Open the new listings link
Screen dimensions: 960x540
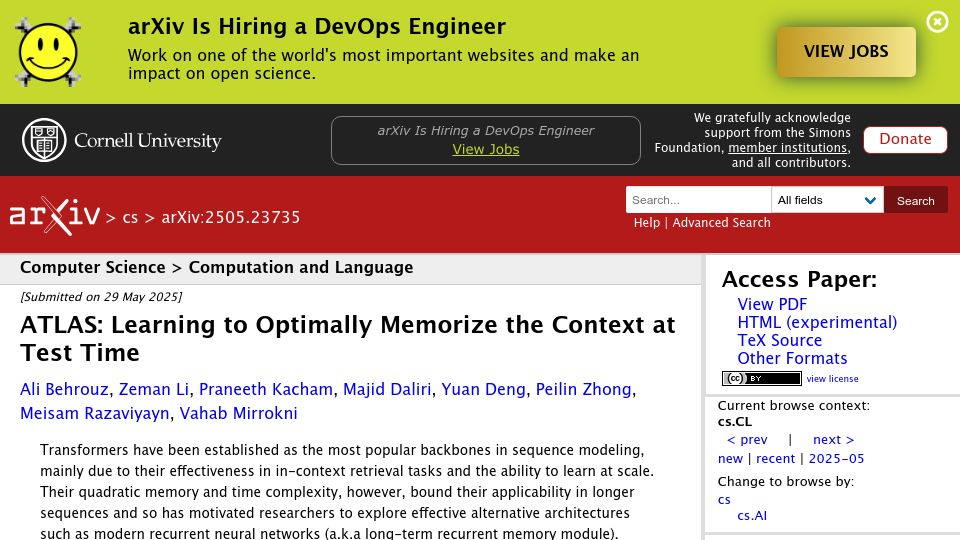click(x=730, y=459)
